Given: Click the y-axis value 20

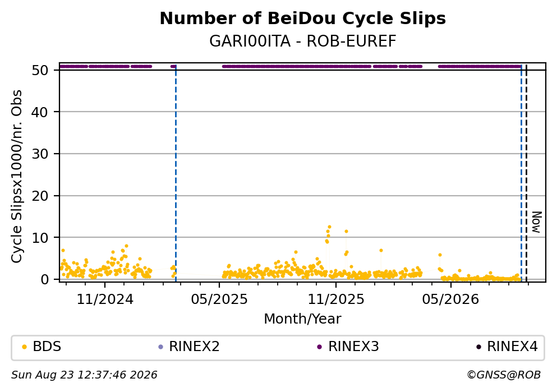Looking at the screenshot, I should pos(40,196).
